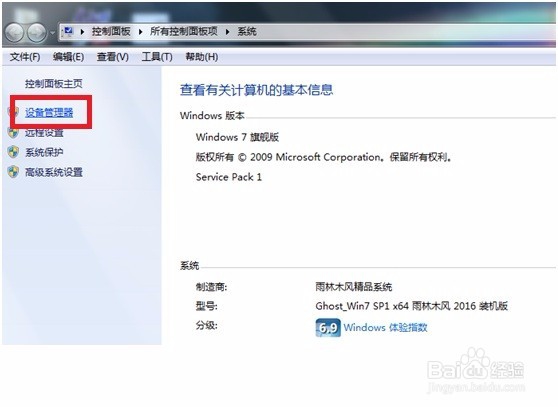The image size is (558, 407).
Task: Open the 查看(V) menu
Action: [x=112, y=57]
